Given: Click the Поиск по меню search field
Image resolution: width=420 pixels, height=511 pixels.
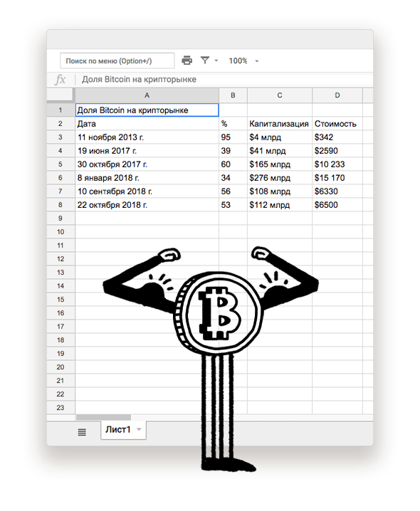Looking at the screenshot, I should (x=117, y=61).
